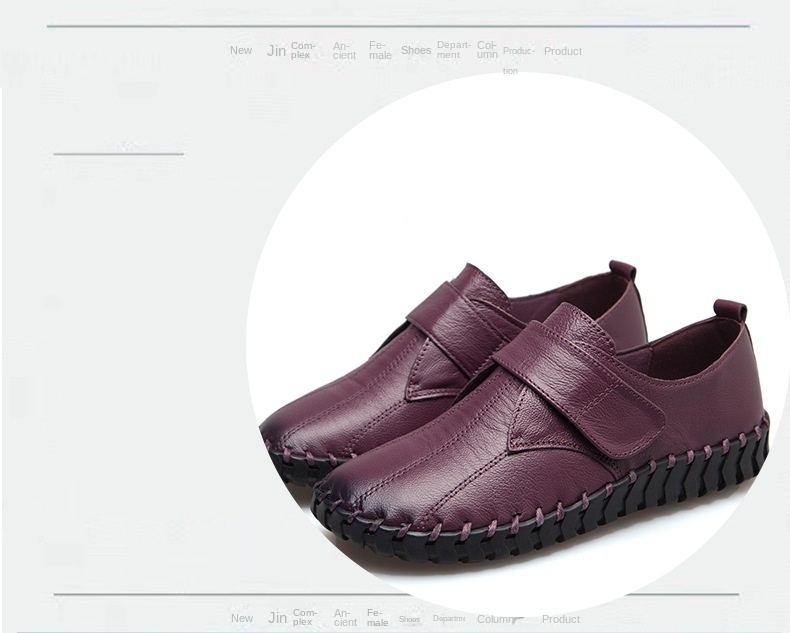Click 'Column' in the top label row
Image resolution: width=790 pixels, height=633 pixels.
click(487, 50)
